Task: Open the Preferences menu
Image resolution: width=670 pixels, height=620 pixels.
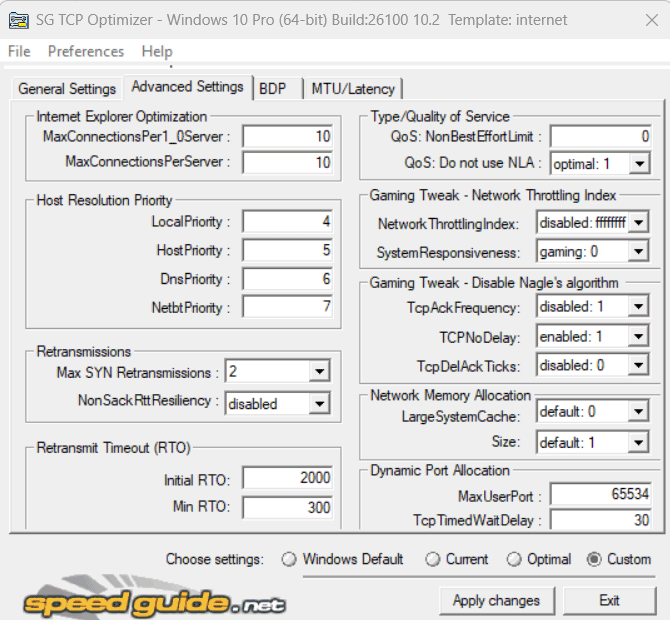Action: 86,51
